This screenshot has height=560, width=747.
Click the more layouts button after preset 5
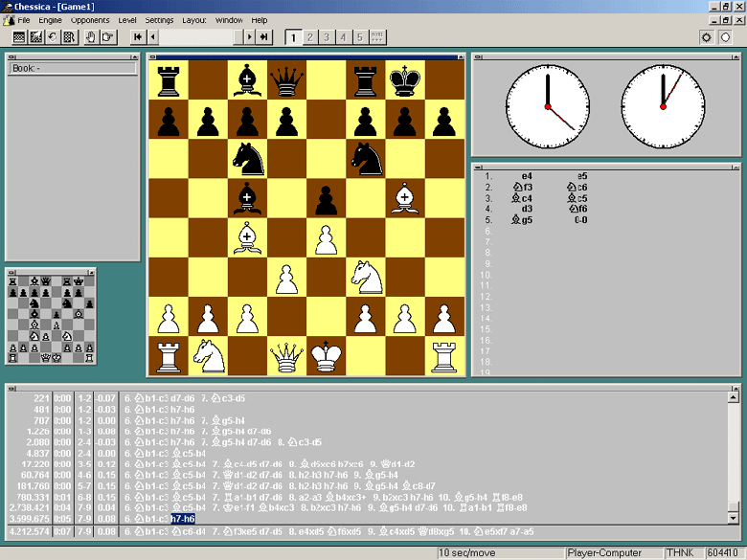pos(376,37)
